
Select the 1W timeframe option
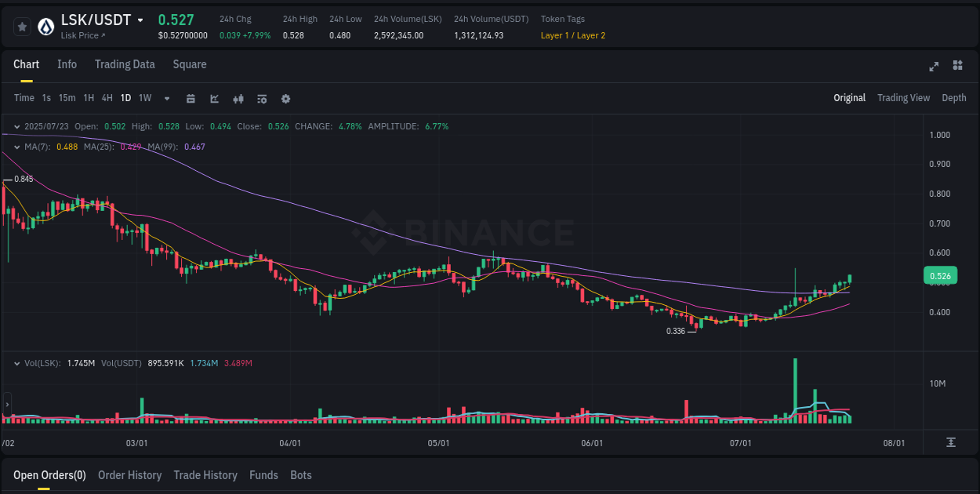click(x=144, y=98)
